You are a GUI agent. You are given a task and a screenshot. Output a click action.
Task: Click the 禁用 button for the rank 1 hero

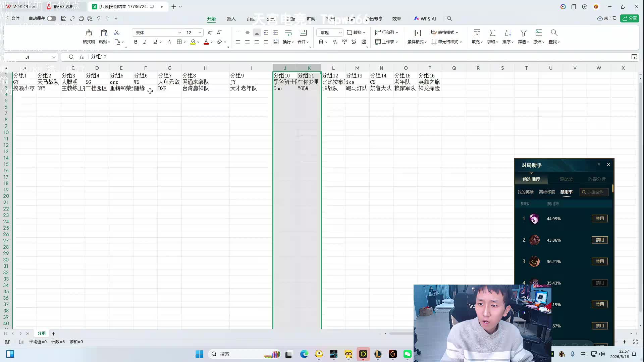(x=599, y=219)
